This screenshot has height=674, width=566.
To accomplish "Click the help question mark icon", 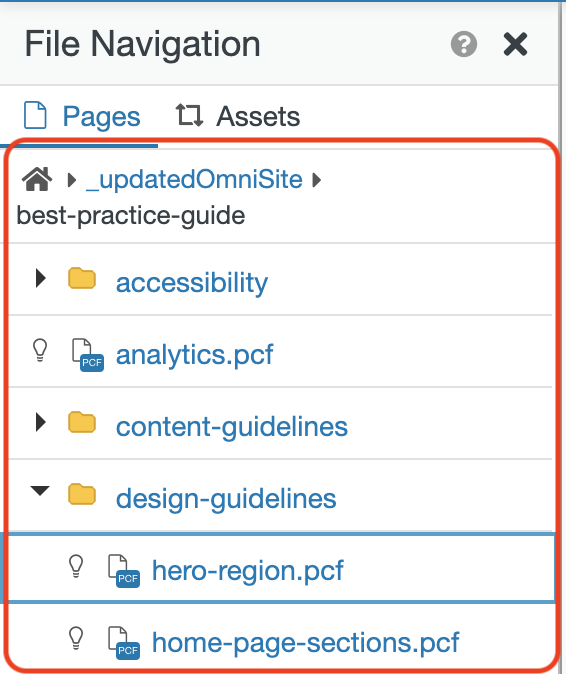I will click(x=464, y=44).
